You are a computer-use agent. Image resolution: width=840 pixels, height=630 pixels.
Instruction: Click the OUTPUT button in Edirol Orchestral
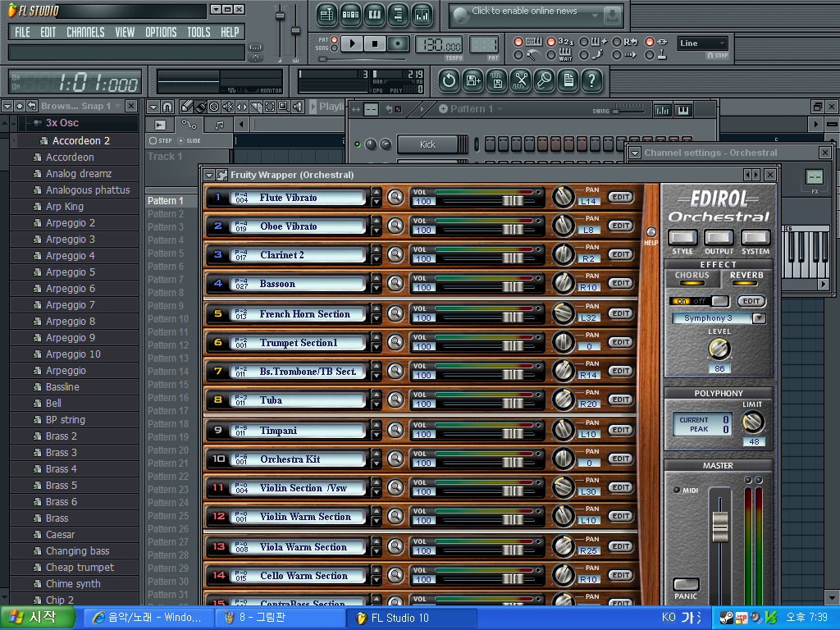click(x=719, y=238)
